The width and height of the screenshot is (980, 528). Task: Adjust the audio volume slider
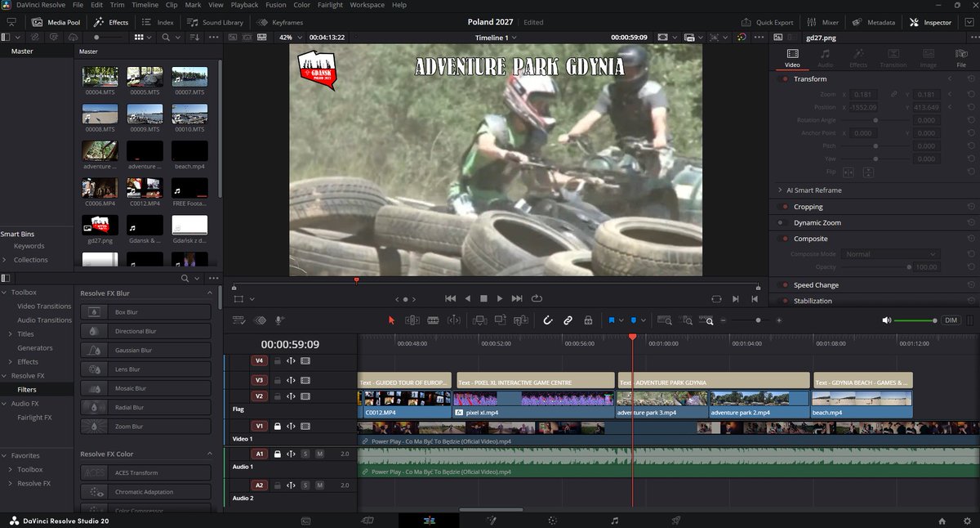915,320
